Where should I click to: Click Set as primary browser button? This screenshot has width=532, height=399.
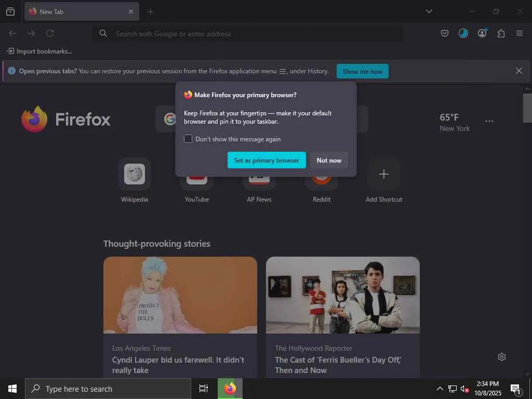point(267,160)
